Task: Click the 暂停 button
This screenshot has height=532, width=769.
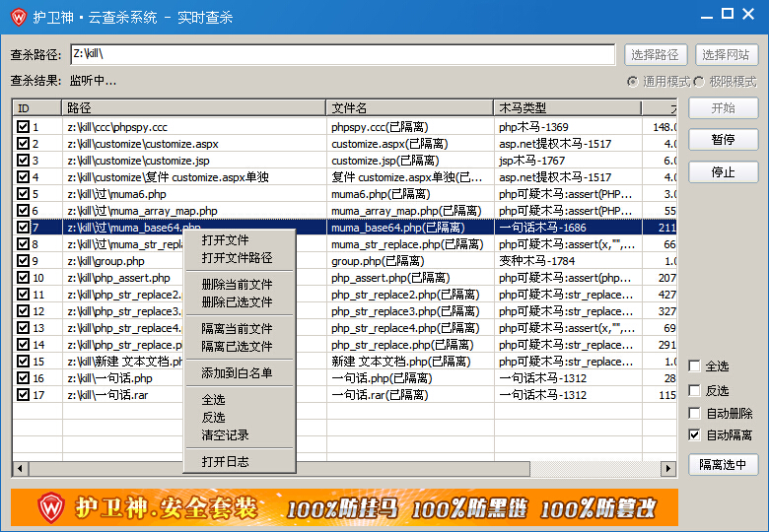Action: point(724,140)
